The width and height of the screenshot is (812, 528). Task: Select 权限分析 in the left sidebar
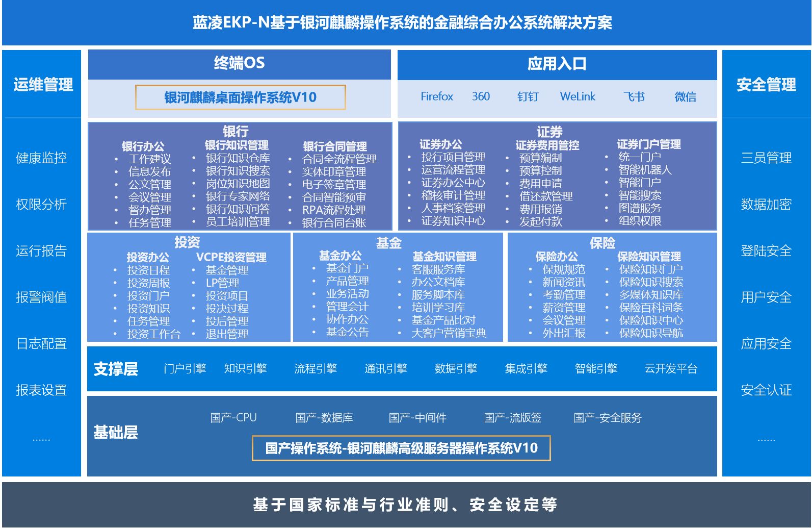(41, 205)
